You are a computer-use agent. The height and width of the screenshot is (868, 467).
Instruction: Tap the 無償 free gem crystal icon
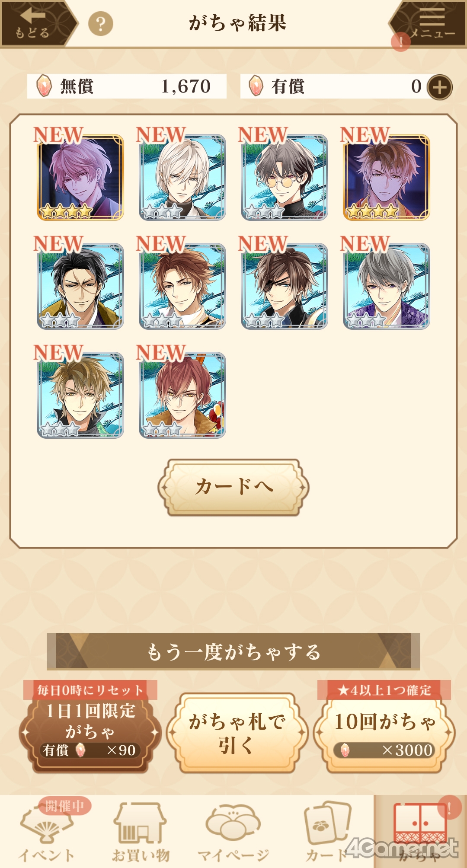[x=44, y=86]
